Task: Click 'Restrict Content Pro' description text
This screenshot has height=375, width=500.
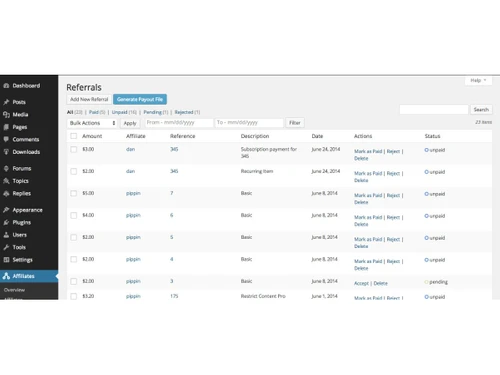Action: pyautogui.click(x=263, y=296)
